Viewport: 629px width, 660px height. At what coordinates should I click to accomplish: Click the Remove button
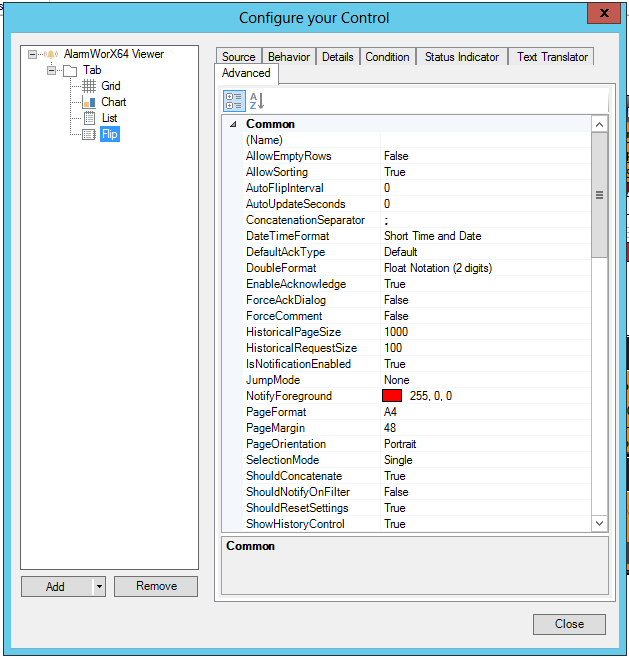coord(156,587)
